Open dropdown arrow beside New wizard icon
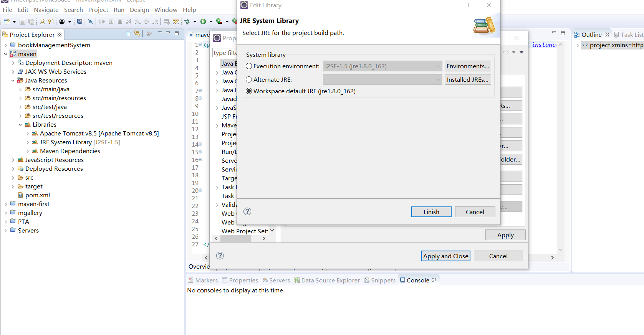The height and width of the screenshot is (335, 644). (14, 21)
